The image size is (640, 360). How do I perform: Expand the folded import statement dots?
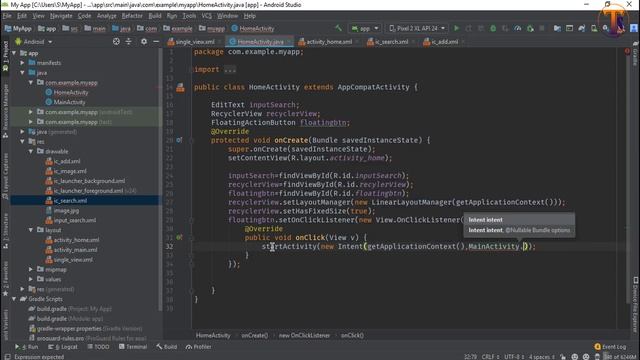(x=230, y=70)
